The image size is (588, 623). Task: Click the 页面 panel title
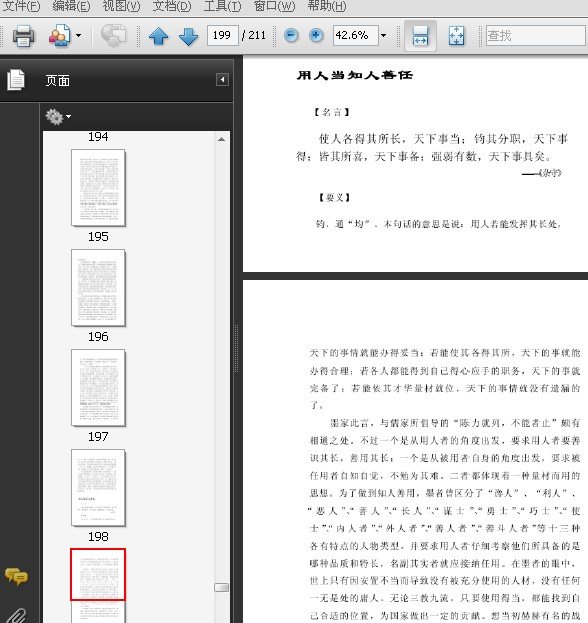(58, 81)
